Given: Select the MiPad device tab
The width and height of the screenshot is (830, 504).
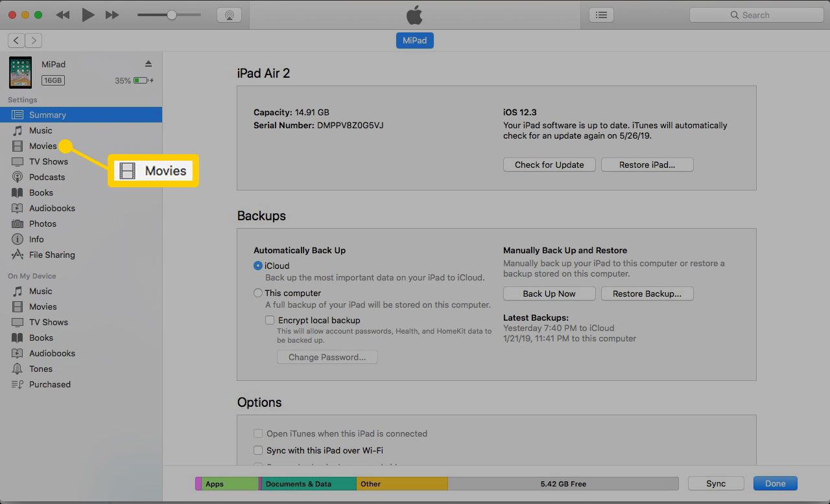Looking at the screenshot, I should click(415, 40).
